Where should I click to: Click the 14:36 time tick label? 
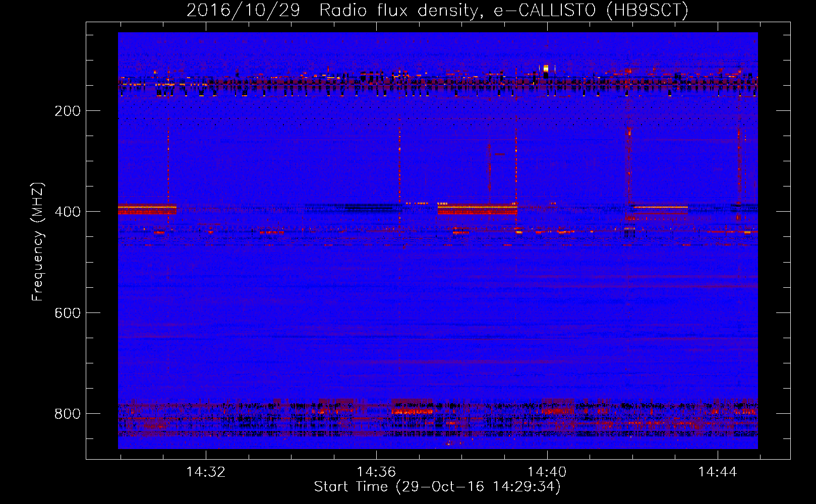point(376,472)
